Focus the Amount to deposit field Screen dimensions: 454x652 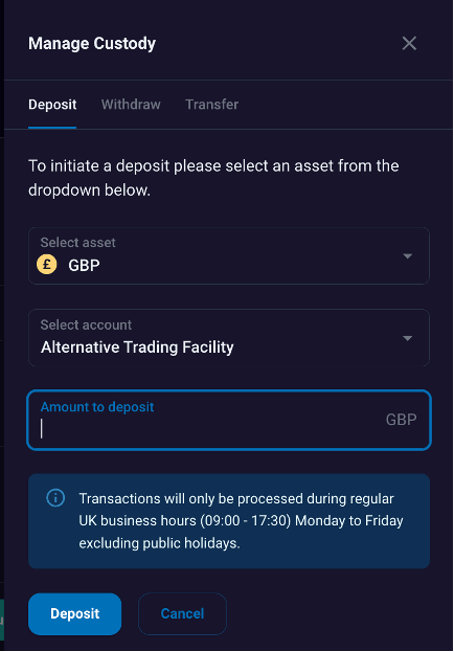[229, 420]
